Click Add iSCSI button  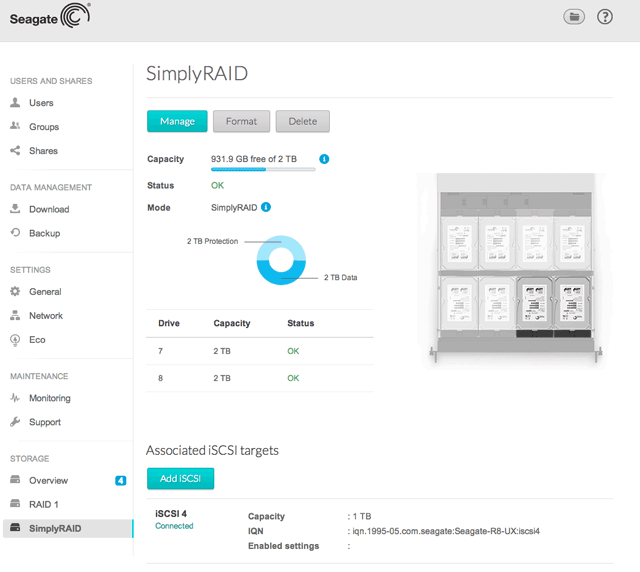(x=180, y=479)
